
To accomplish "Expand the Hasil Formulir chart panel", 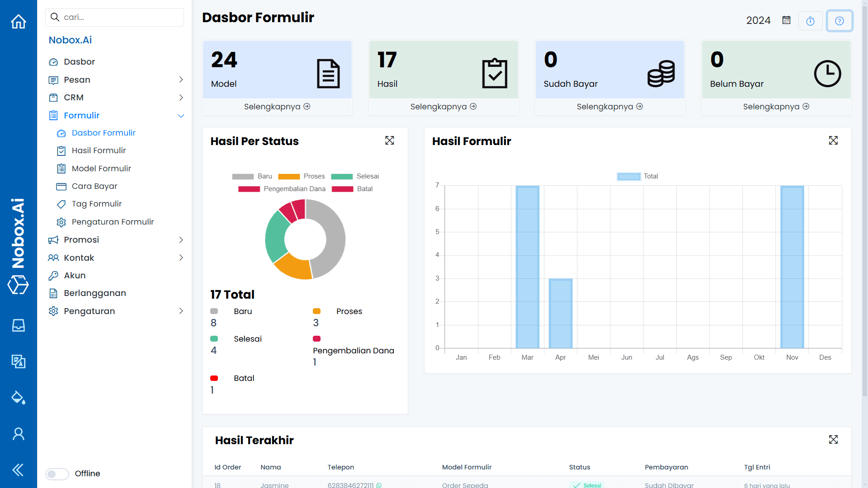I will 833,141.
